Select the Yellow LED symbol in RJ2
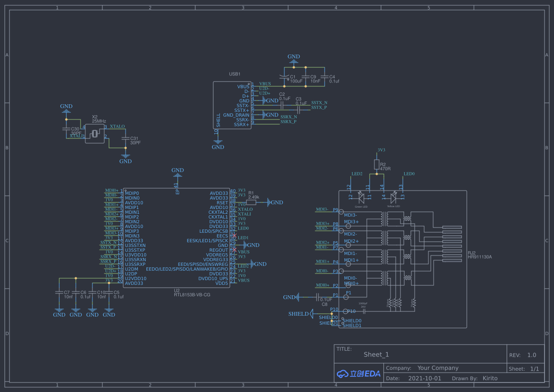 click(x=394, y=197)
